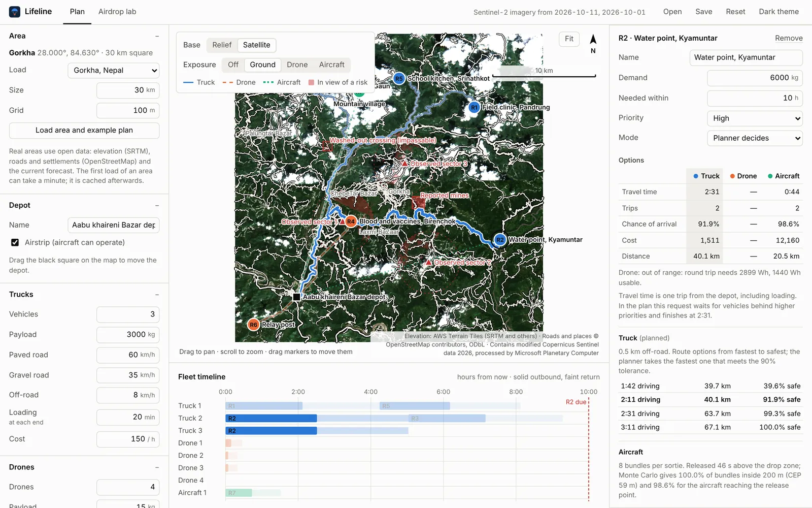This screenshot has width=812, height=508.
Task: Click Aircraft 1 R7 bar in timeline
Action: click(x=239, y=493)
